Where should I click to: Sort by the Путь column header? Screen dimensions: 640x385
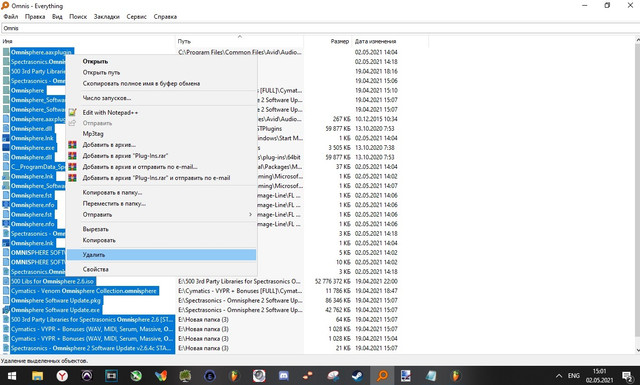[239, 41]
